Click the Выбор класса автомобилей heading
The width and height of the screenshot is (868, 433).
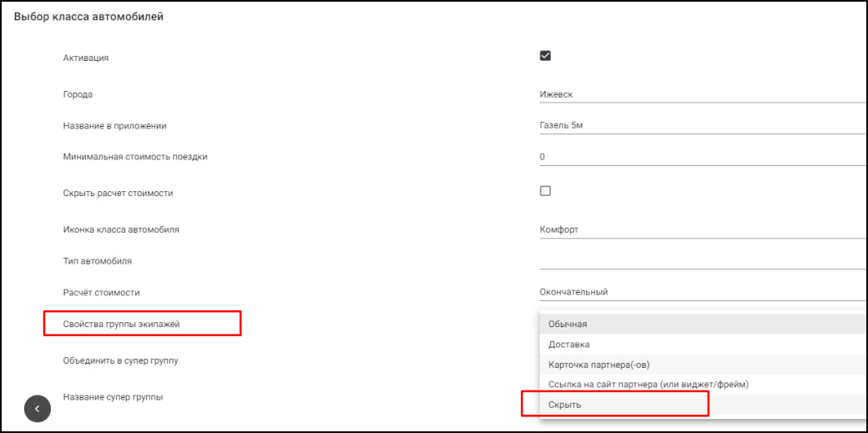click(88, 17)
